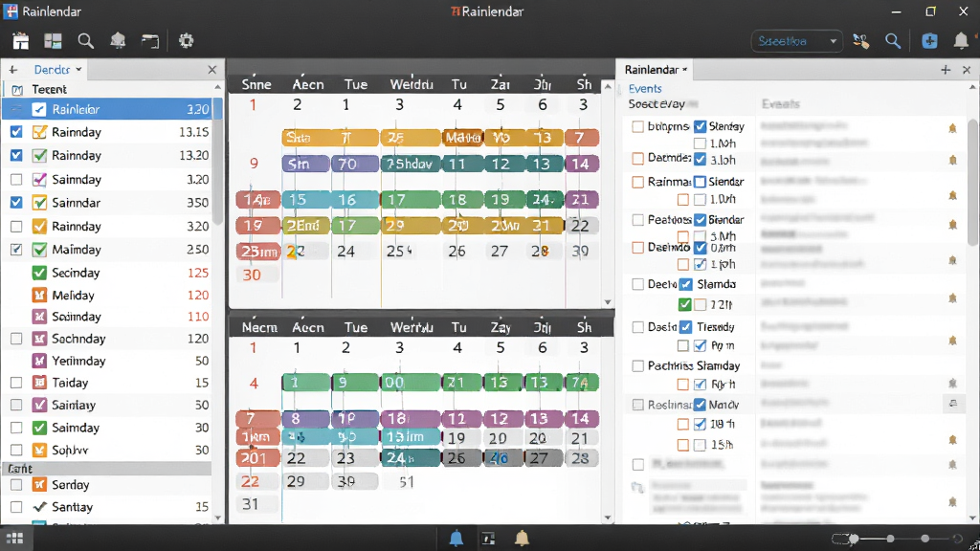This screenshot has height=551, width=980.
Task: Select the Yerimday list row
Action: click(x=107, y=361)
